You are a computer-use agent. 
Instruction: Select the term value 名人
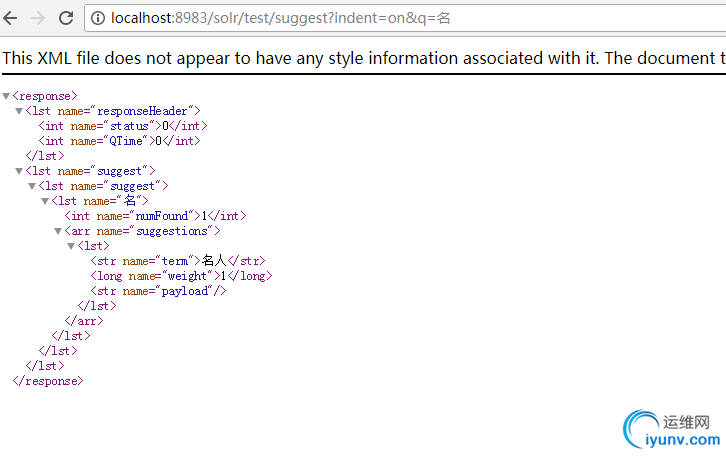tap(214, 261)
